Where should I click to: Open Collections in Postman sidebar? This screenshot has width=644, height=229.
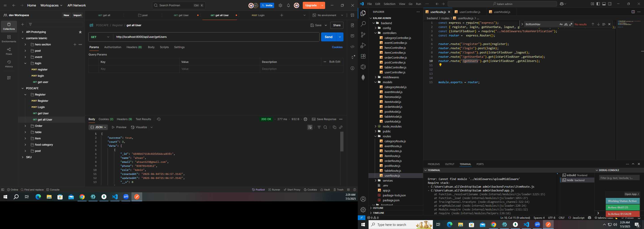coord(9,26)
